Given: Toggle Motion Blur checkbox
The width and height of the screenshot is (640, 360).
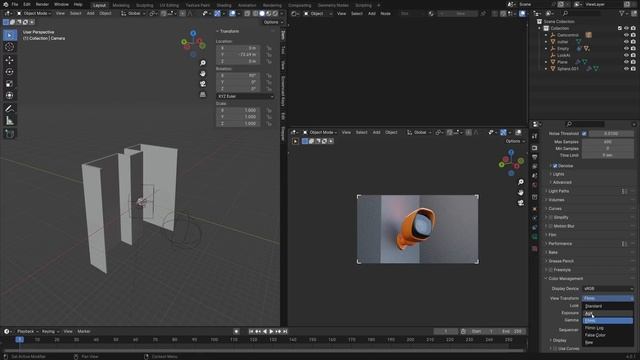Looking at the screenshot, I should 551,226.
